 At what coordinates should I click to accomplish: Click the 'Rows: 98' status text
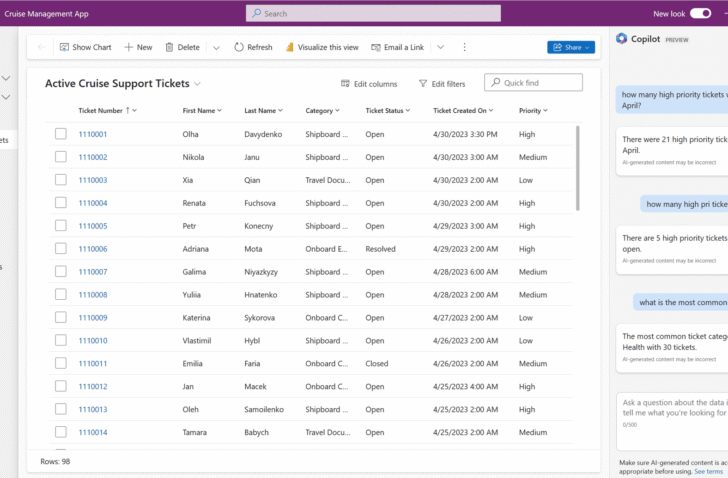(55, 461)
